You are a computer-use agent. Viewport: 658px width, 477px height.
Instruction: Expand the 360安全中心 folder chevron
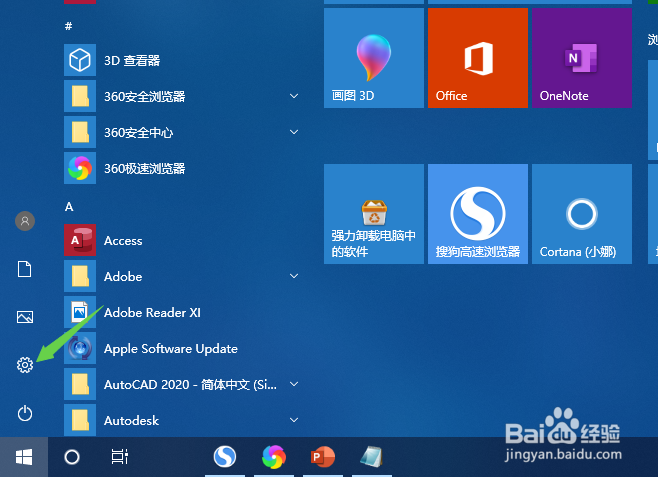pos(294,132)
